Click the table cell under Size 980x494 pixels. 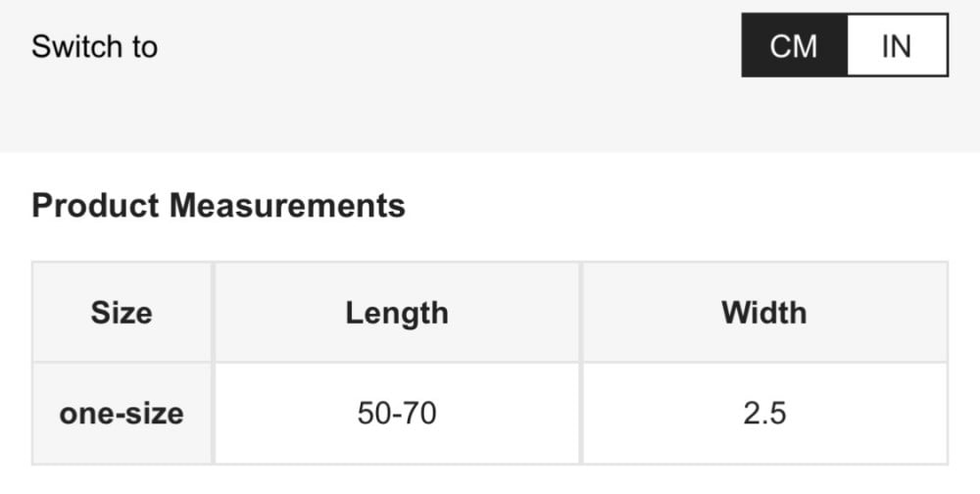122,413
